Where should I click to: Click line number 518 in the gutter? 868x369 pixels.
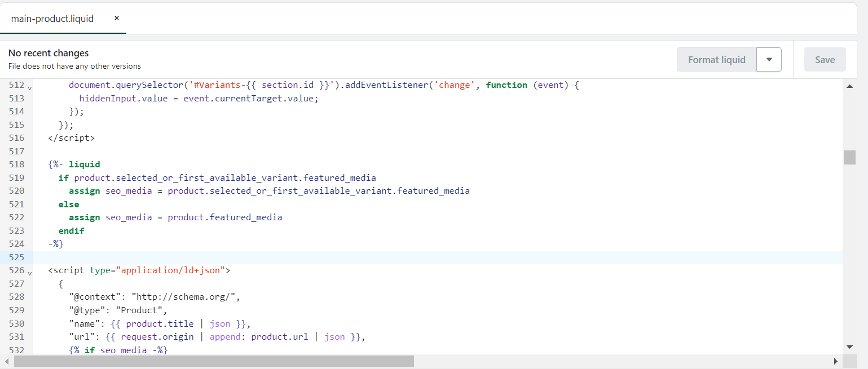coord(16,165)
